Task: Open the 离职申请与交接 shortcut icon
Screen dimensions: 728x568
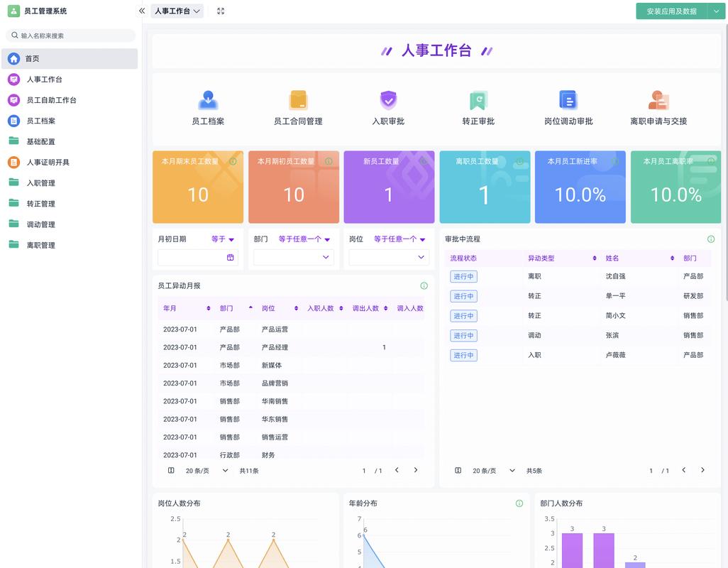Action: 658,100
